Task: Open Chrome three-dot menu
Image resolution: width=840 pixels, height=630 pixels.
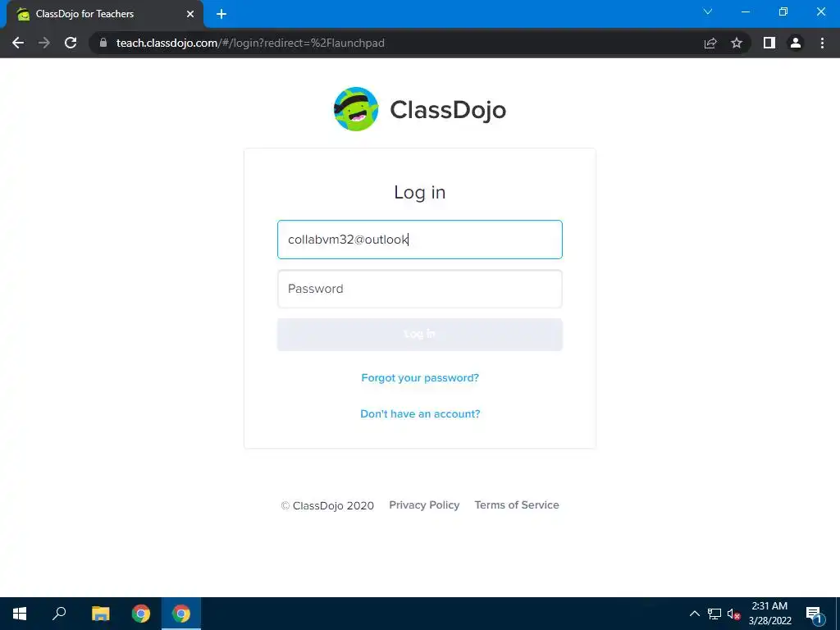Action: coord(822,43)
